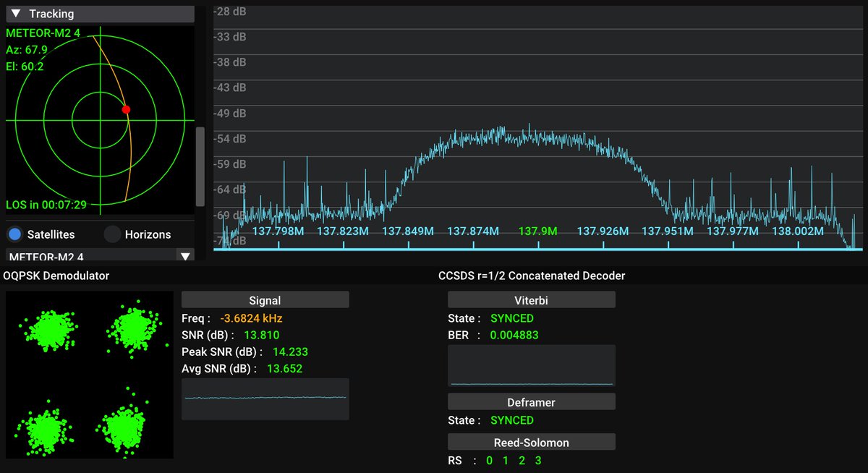Click the -43 dB scale label

click(230, 88)
